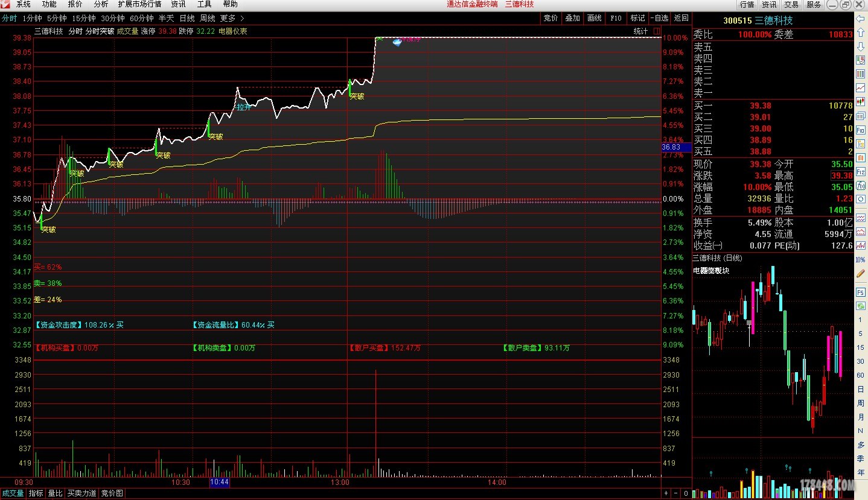The height and width of the screenshot is (500, 868).
Task: Open the f(x) formula sidebar icon
Action: tap(861, 185)
